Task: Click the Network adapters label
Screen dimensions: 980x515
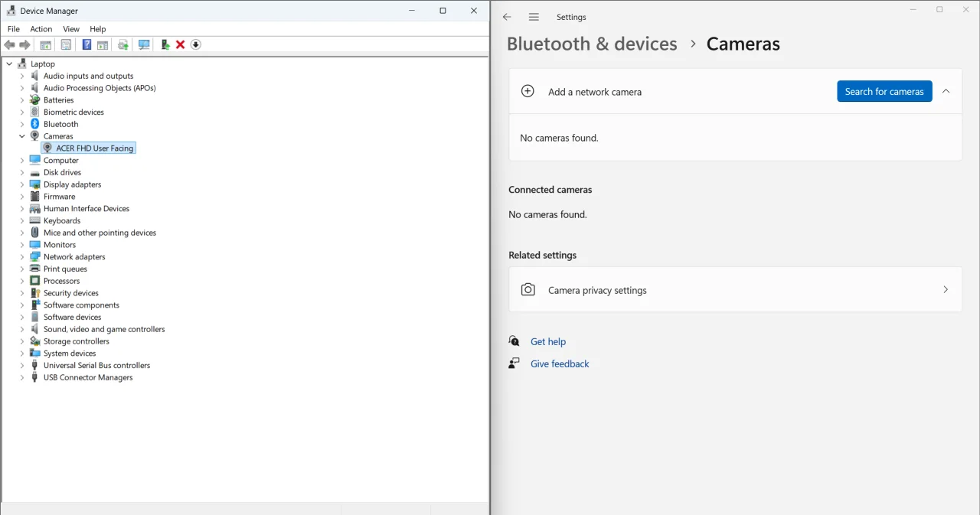Action: [74, 257]
